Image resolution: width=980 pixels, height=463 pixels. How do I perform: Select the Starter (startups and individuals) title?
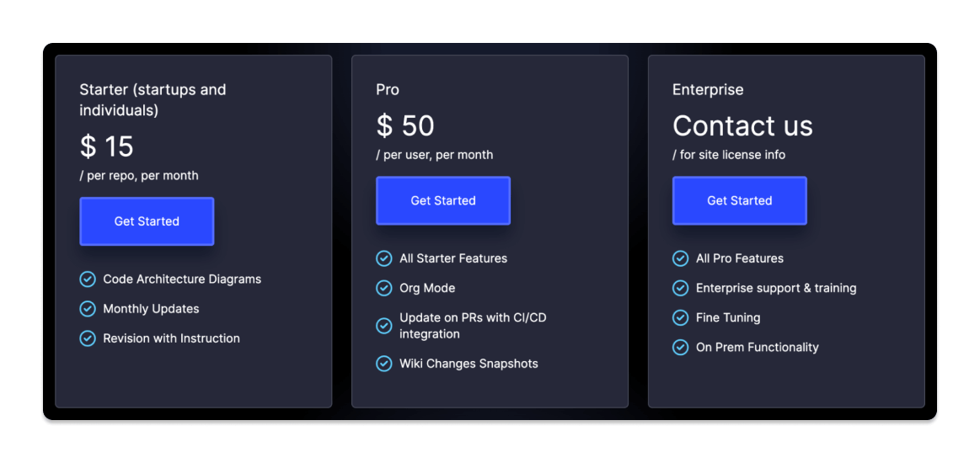pyautogui.click(x=153, y=100)
